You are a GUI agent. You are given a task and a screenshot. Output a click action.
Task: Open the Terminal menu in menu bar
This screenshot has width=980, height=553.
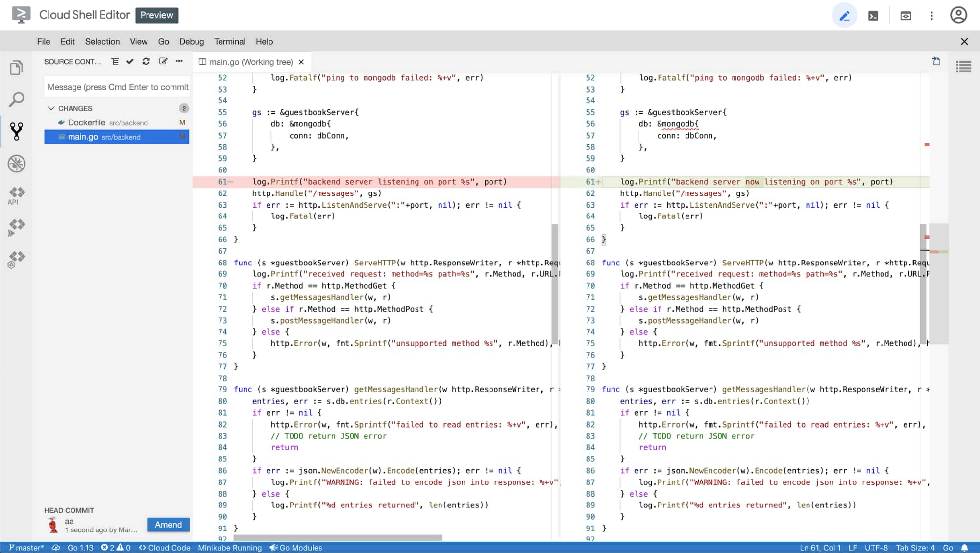point(230,41)
